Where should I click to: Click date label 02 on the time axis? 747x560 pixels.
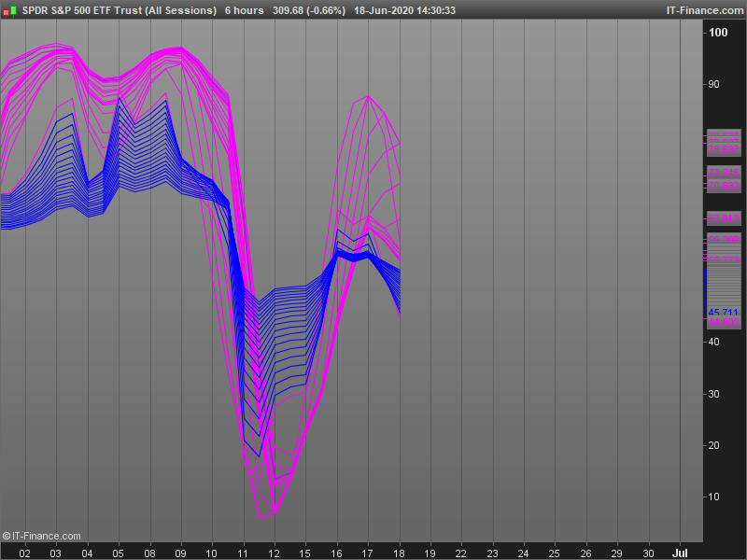click(25, 553)
